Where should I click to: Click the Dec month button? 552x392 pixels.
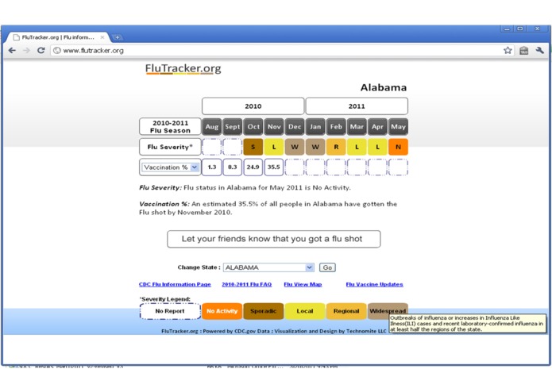pyautogui.click(x=295, y=126)
